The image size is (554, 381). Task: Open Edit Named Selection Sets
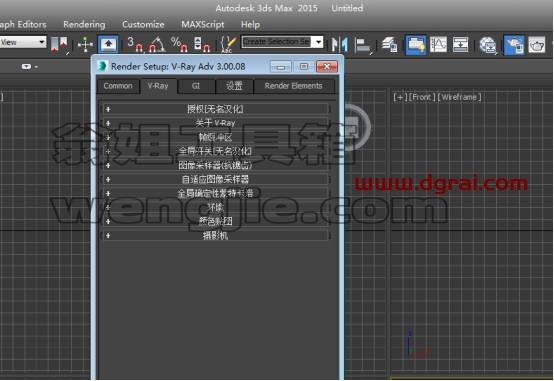coord(228,45)
